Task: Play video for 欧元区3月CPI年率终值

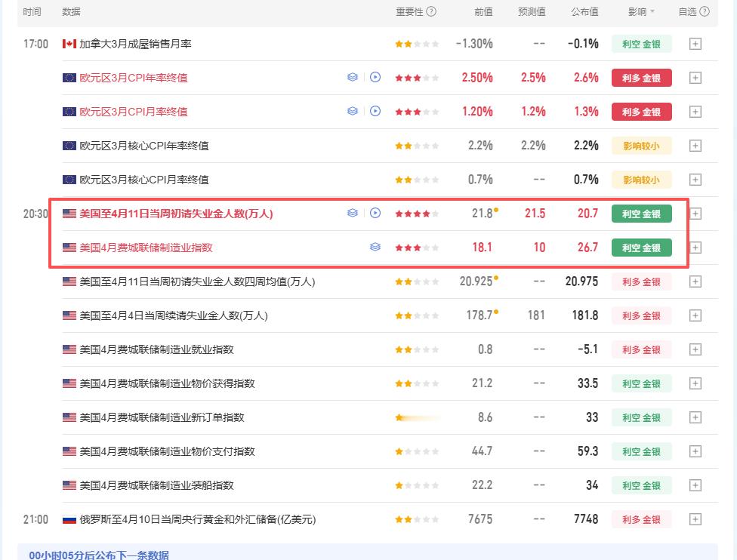Action: [x=375, y=77]
